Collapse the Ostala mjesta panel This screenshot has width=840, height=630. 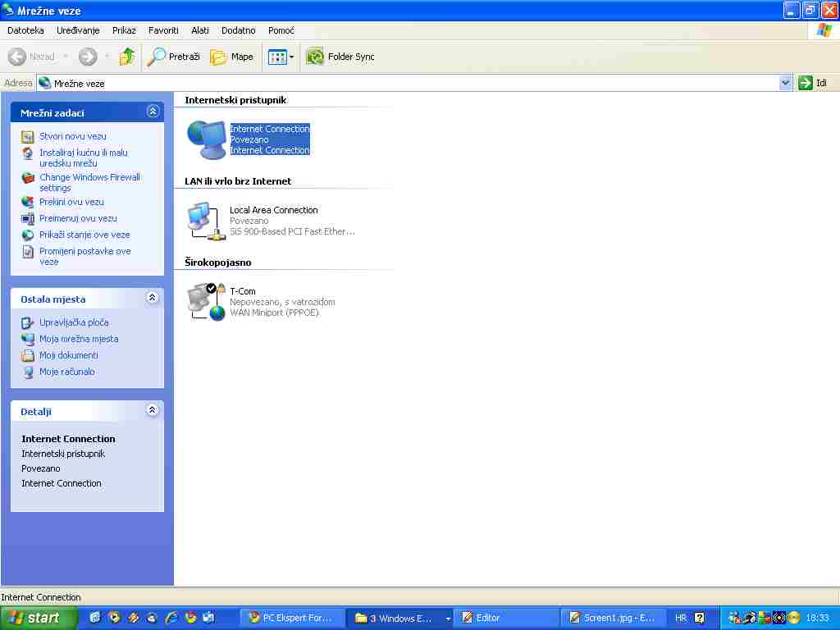[152, 299]
